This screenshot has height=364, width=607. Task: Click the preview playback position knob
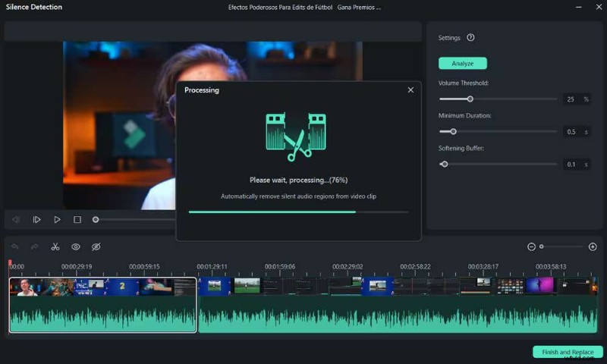click(x=96, y=220)
